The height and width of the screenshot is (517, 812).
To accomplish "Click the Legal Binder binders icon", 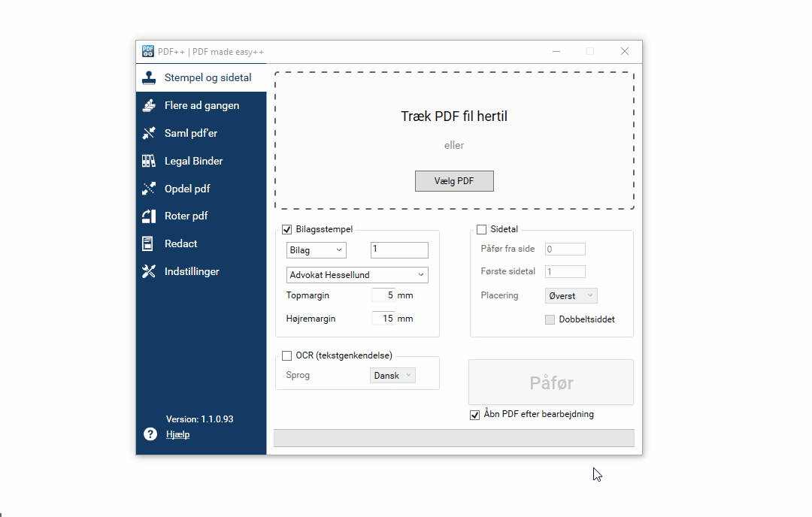I will 149,161.
